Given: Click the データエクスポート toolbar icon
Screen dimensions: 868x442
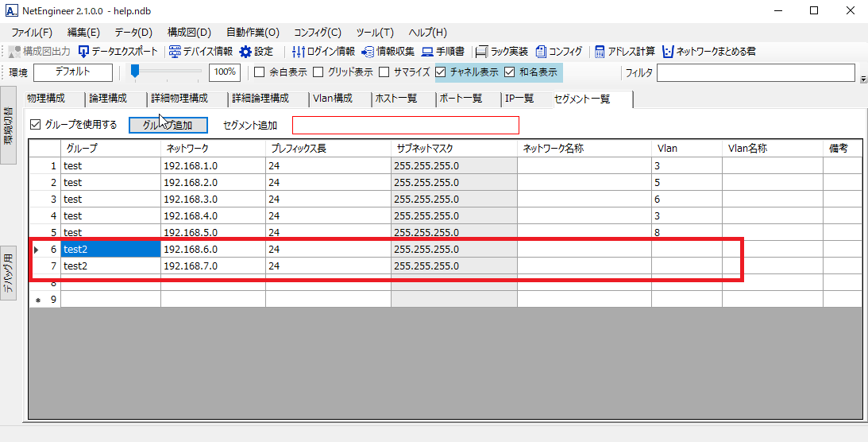Looking at the screenshot, I should (83, 52).
